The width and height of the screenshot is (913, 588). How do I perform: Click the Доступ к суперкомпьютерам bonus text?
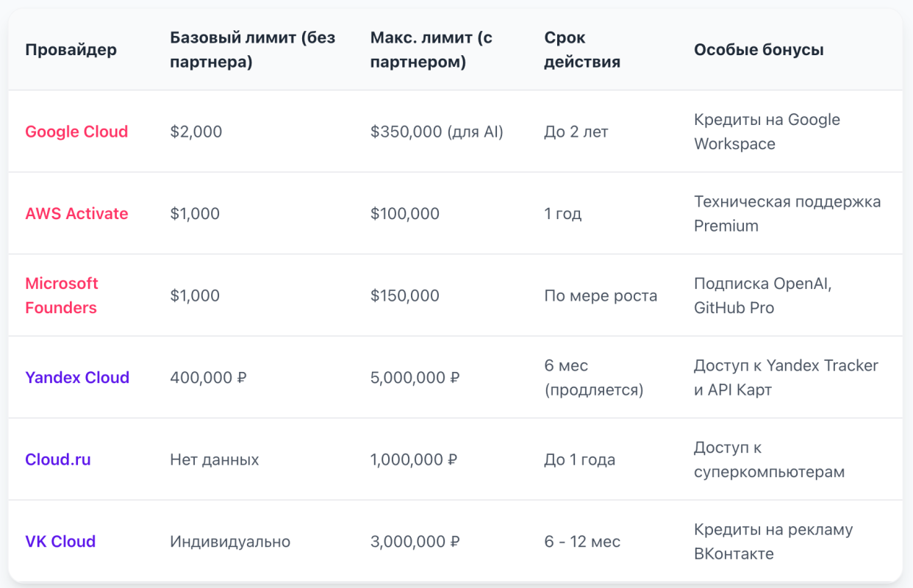pos(769,460)
